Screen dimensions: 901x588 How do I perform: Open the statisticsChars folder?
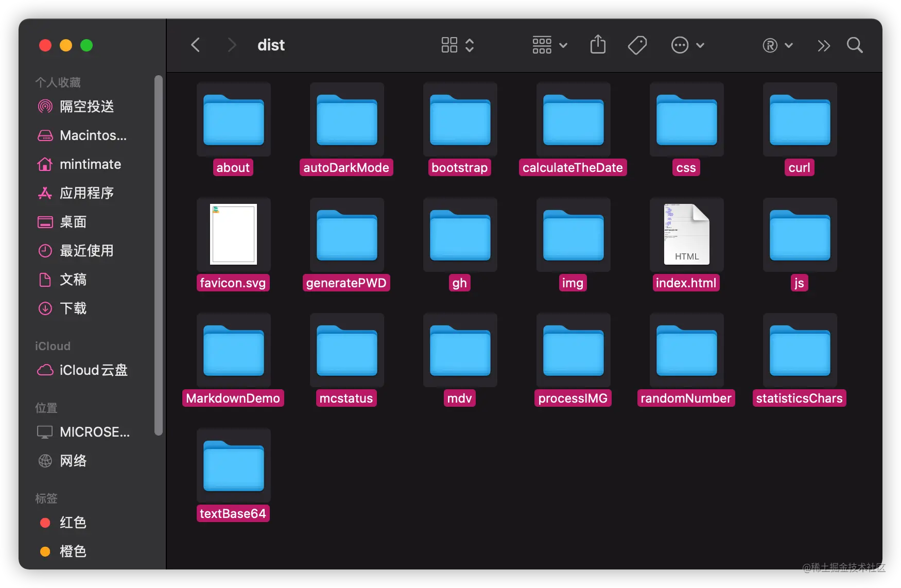800,351
